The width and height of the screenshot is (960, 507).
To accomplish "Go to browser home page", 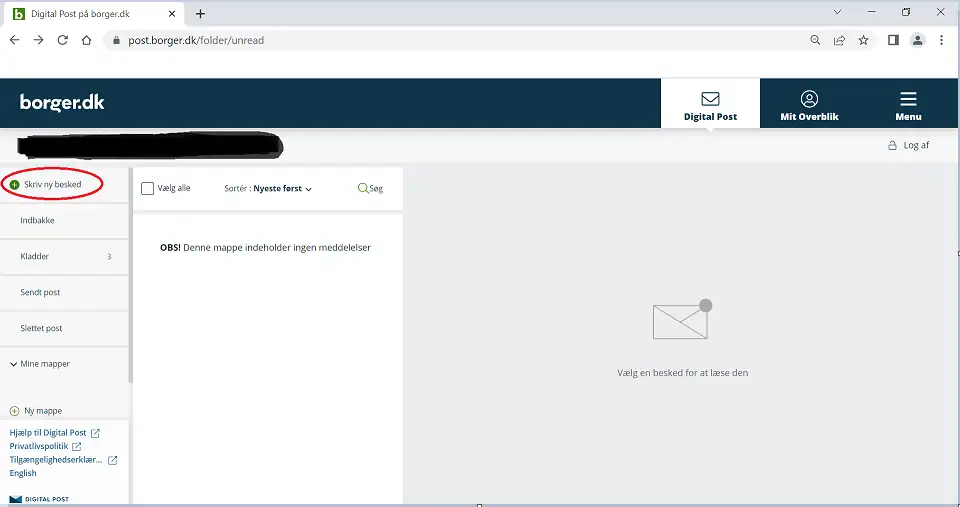I will click(86, 40).
